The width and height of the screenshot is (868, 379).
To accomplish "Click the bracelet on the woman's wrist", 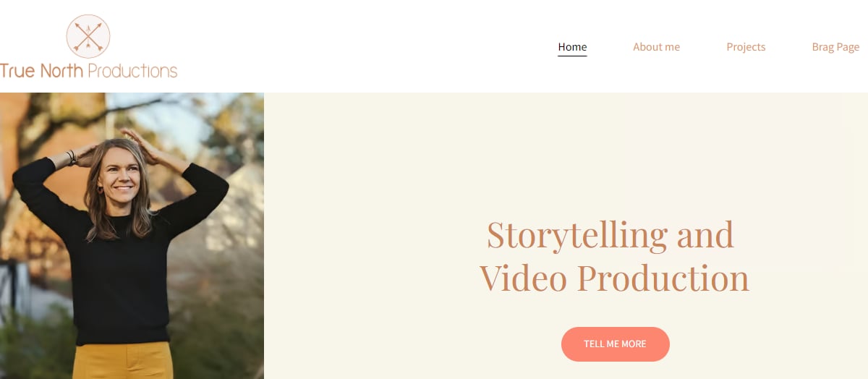I will pyautogui.click(x=71, y=156).
